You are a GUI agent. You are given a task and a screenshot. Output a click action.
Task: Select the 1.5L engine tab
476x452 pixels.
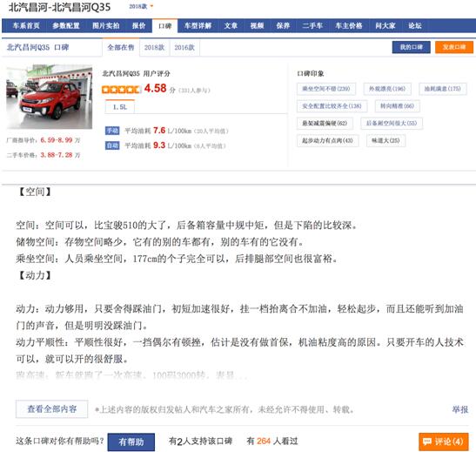[x=119, y=107]
